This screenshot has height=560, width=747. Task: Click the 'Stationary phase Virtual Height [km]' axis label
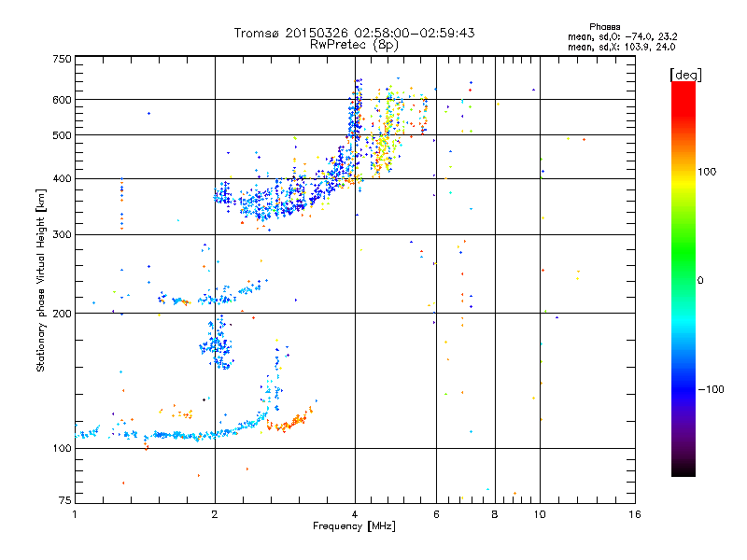[x=41, y=280]
